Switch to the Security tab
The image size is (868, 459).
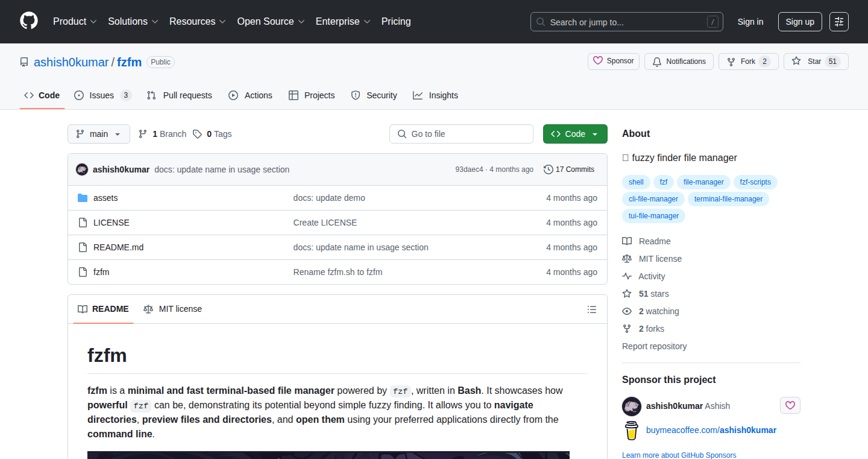pos(374,95)
